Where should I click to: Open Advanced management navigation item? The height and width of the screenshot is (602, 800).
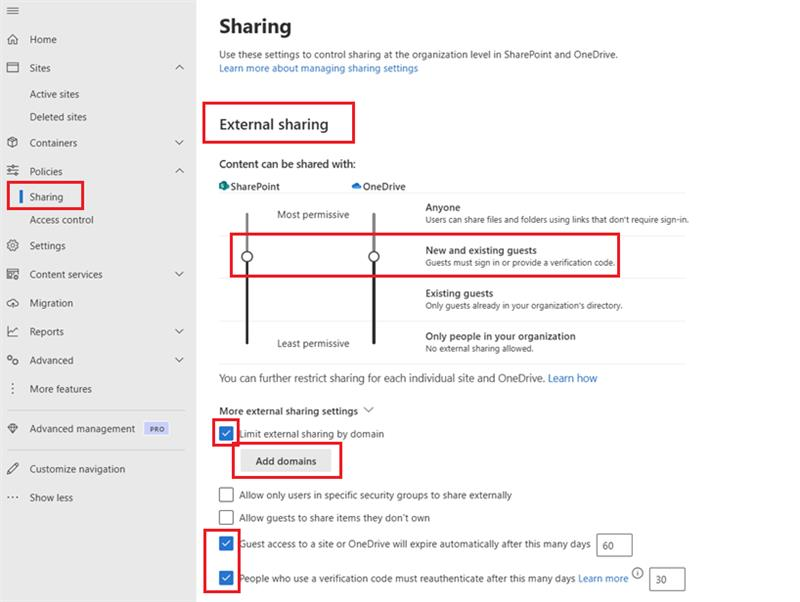(82, 429)
